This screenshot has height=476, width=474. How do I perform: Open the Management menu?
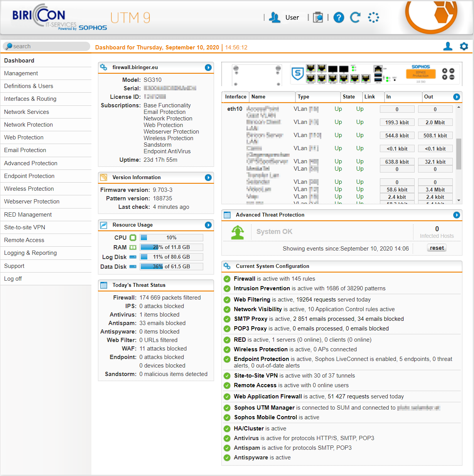click(x=46, y=73)
